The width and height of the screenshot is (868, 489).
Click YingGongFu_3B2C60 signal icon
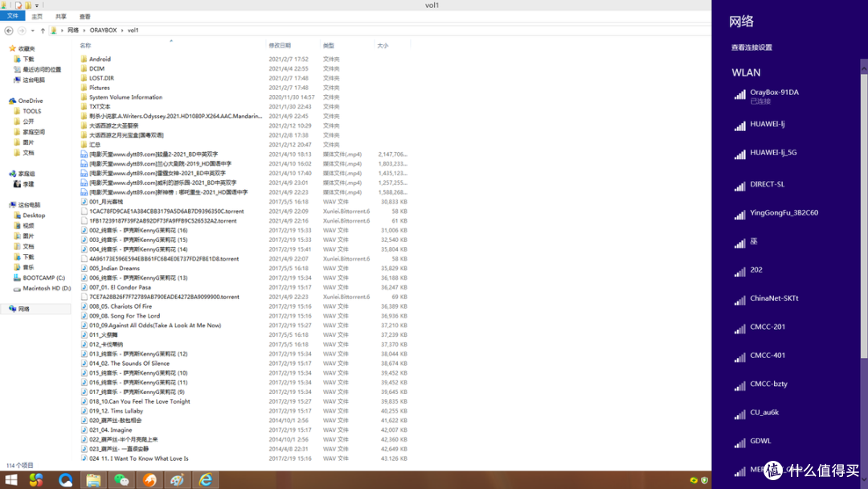(740, 215)
